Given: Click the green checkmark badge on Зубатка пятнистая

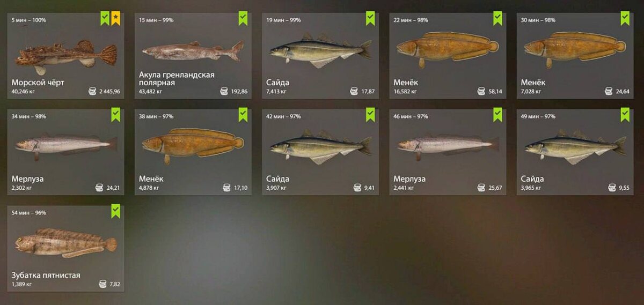Looking at the screenshot, I should 115,211.
